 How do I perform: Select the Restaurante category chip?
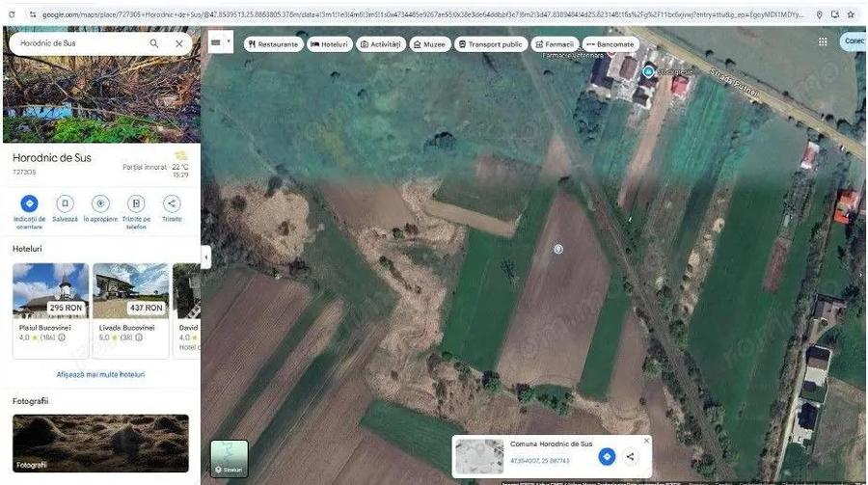tap(273, 44)
